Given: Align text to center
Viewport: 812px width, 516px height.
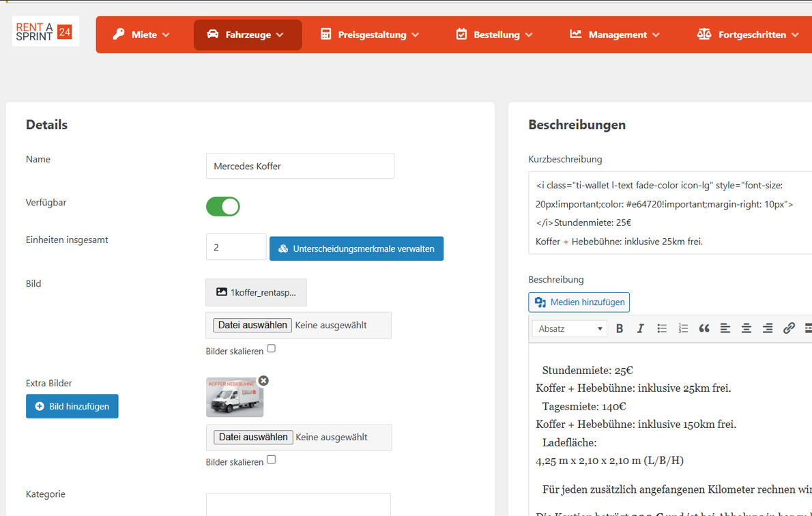Looking at the screenshot, I should (746, 328).
